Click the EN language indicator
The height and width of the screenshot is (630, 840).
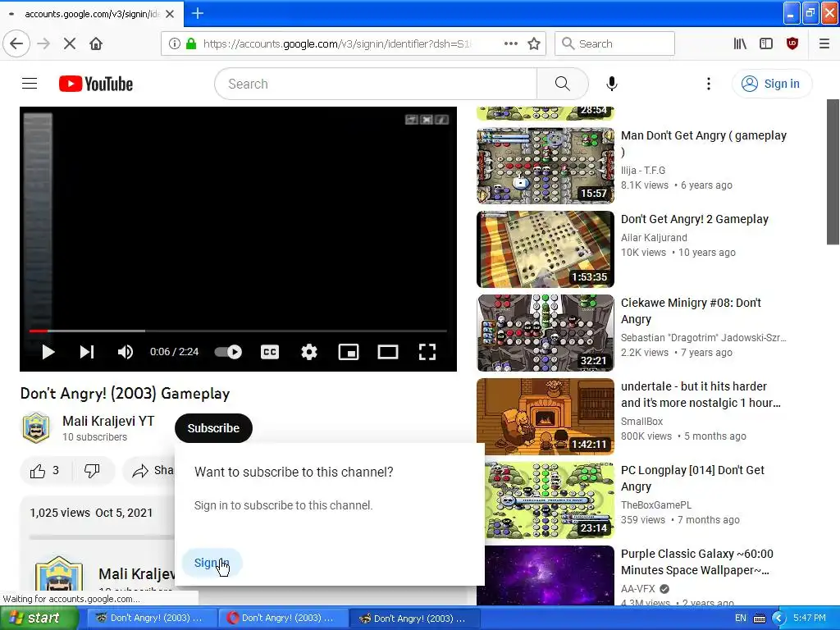pyautogui.click(x=741, y=618)
